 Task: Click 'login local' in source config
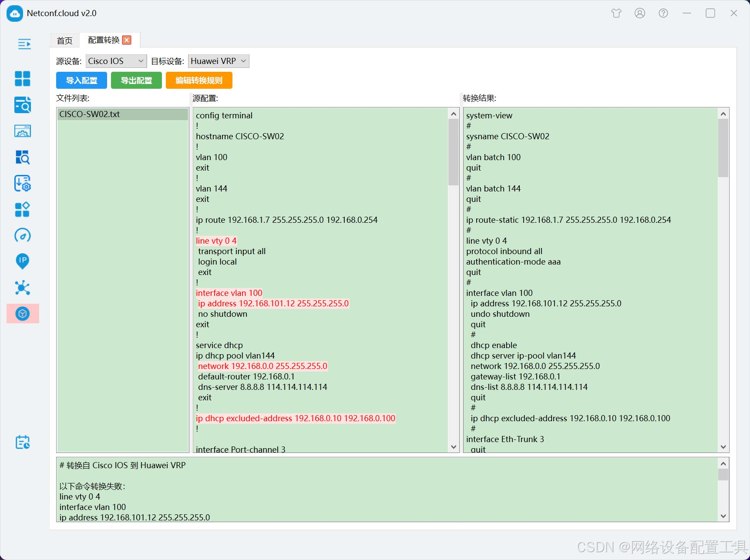point(217,262)
